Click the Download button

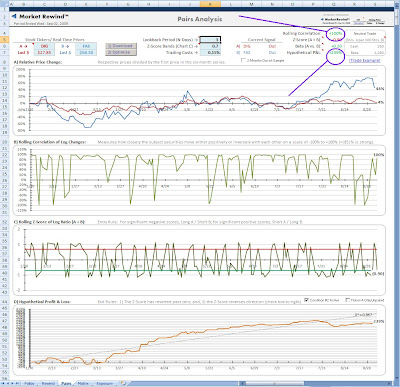(121, 46)
